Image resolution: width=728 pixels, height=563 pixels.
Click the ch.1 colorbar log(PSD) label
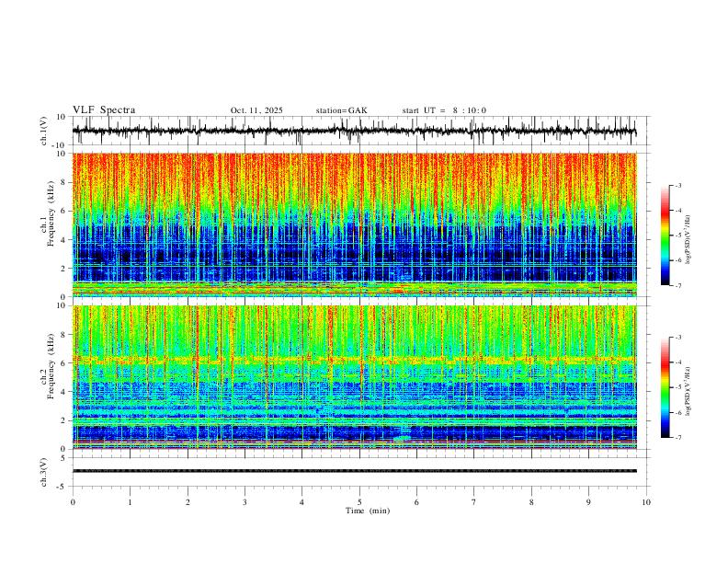(688, 239)
